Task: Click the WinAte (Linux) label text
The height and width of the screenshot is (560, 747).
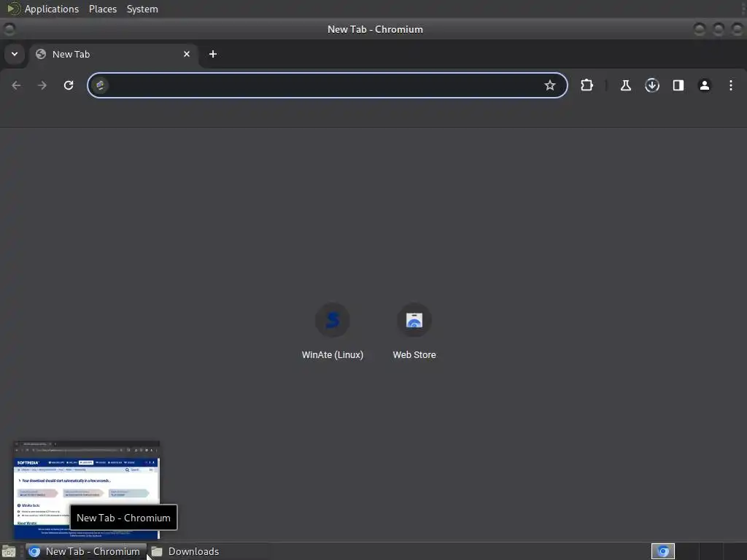Action: coord(333,355)
